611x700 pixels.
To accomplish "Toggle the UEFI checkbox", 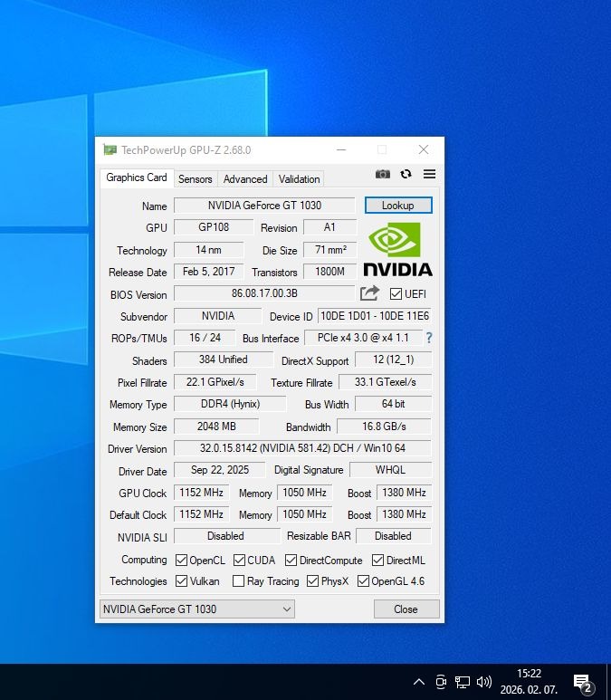I will click(x=396, y=293).
